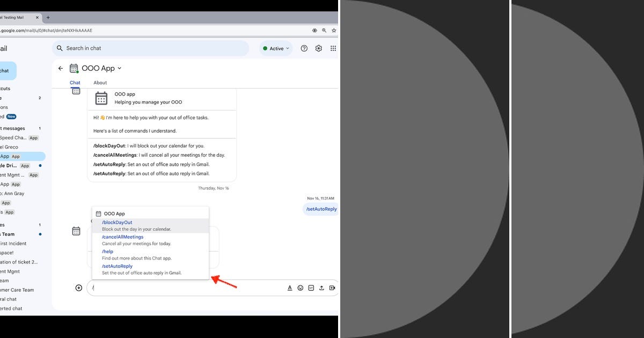Click the back arrow to leave OOO App
This screenshot has height=338, width=644.
point(61,68)
